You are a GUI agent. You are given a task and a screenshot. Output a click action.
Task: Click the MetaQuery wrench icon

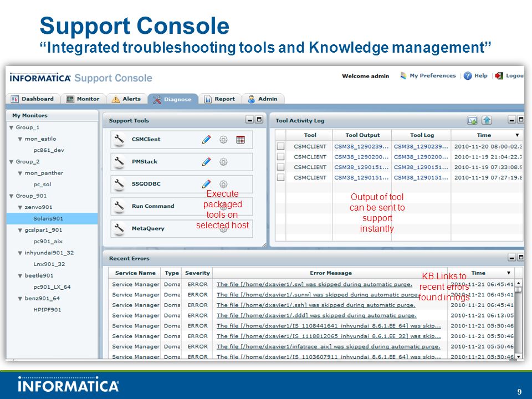pos(119,229)
